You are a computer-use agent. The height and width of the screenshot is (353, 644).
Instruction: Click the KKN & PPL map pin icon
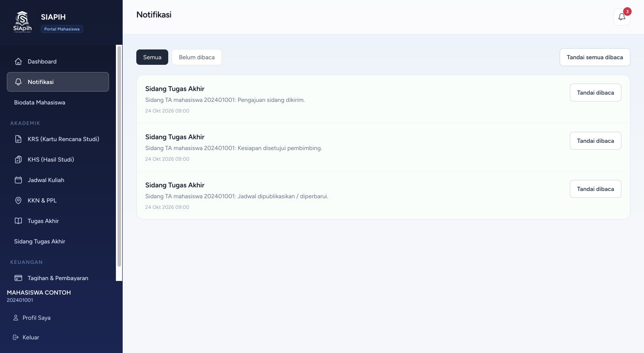click(x=18, y=200)
